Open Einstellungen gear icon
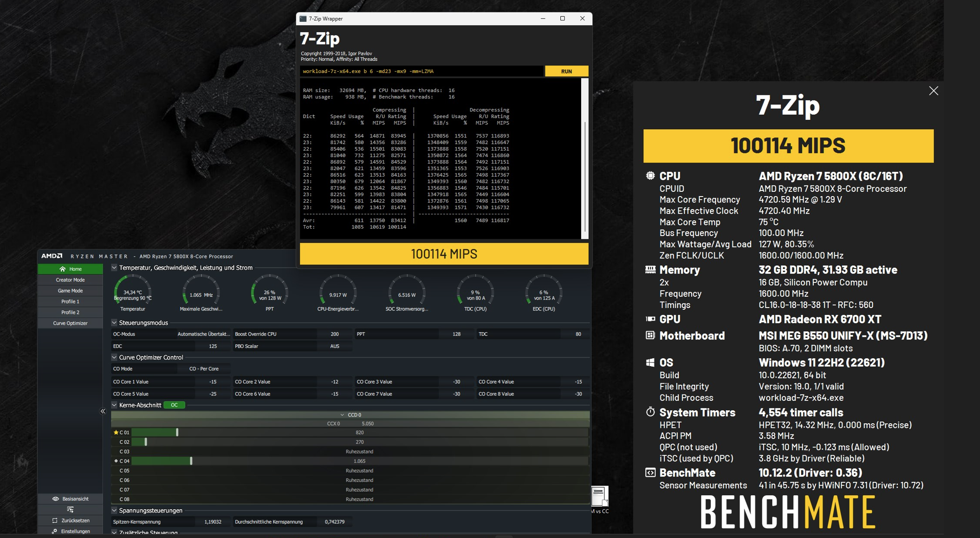This screenshot has width=980, height=538. (x=55, y=531)
